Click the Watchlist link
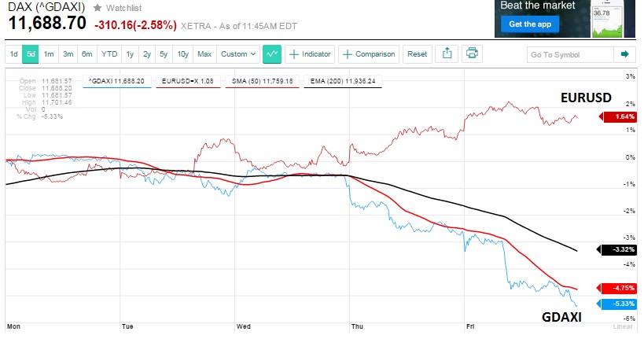This screenshot has height=339, width=644. tap(123, 8)
